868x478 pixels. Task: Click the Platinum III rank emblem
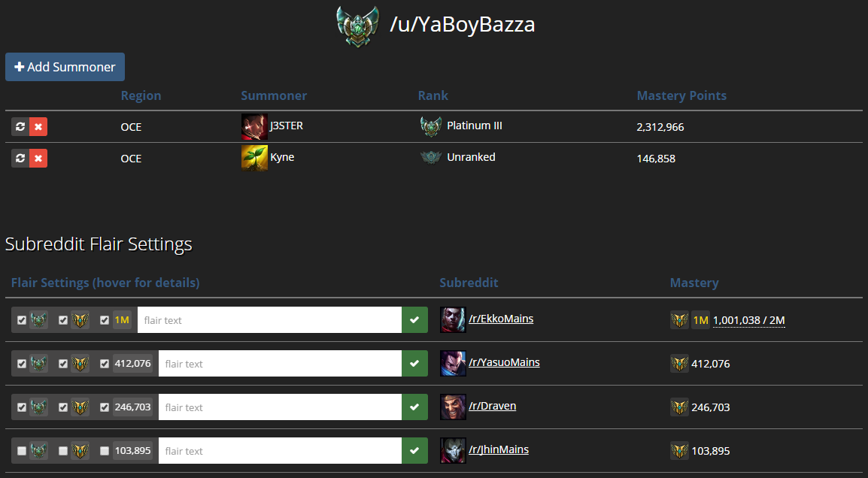coord(431,126)
